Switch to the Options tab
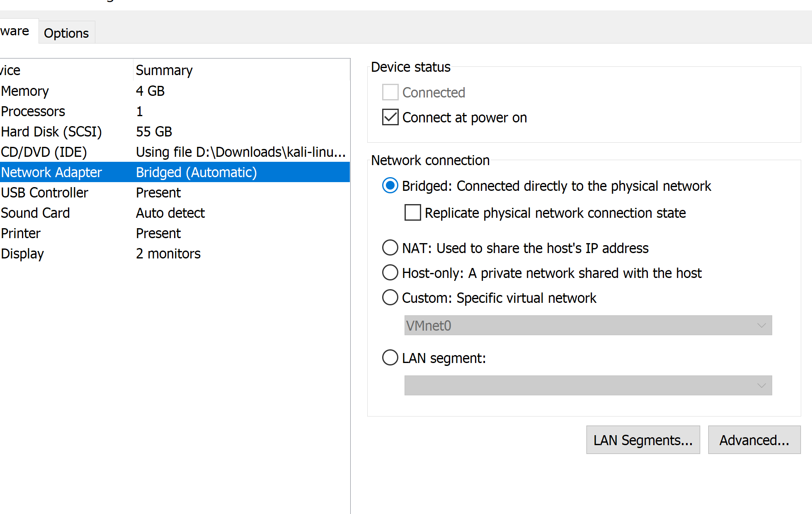Viewport: 812px width, 514px height. tap(66, 33)
